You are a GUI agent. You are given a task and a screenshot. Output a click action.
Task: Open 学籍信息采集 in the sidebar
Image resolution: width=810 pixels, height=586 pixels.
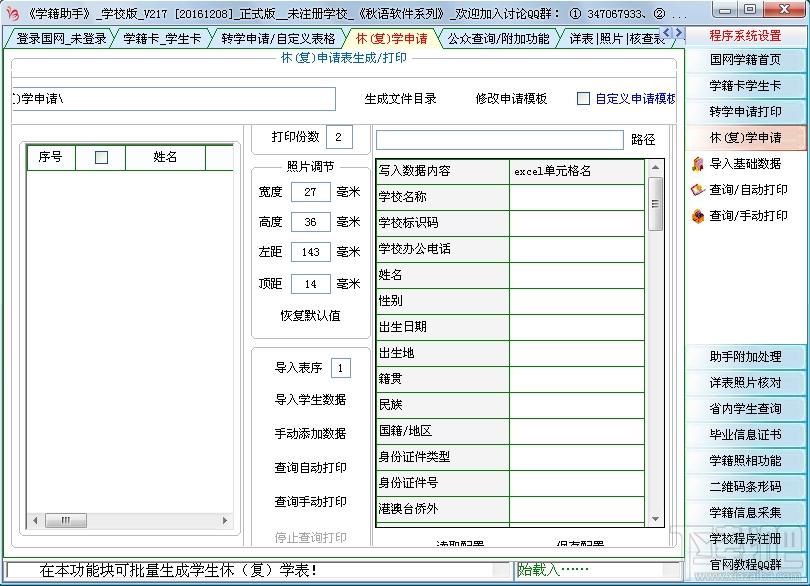click(x=745, y=513)
